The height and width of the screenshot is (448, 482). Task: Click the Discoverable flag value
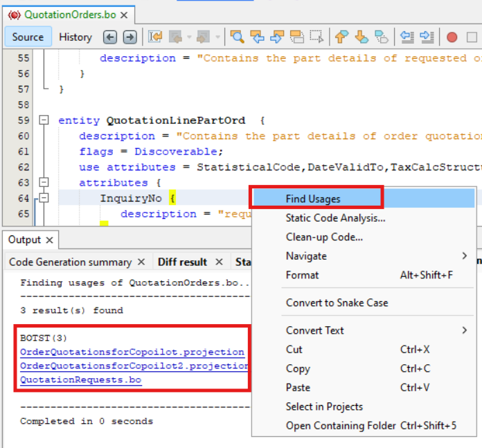[175, 152]
